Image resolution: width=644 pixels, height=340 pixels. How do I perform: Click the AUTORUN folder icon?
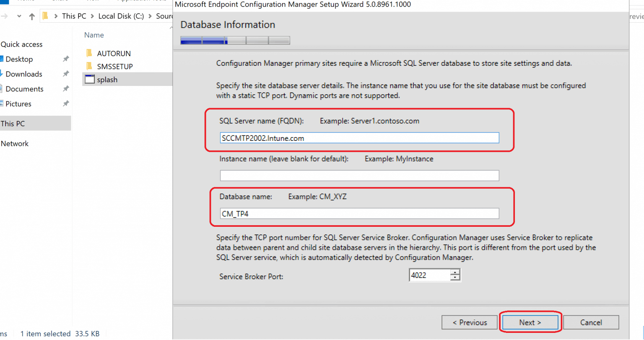pos(89,53)
